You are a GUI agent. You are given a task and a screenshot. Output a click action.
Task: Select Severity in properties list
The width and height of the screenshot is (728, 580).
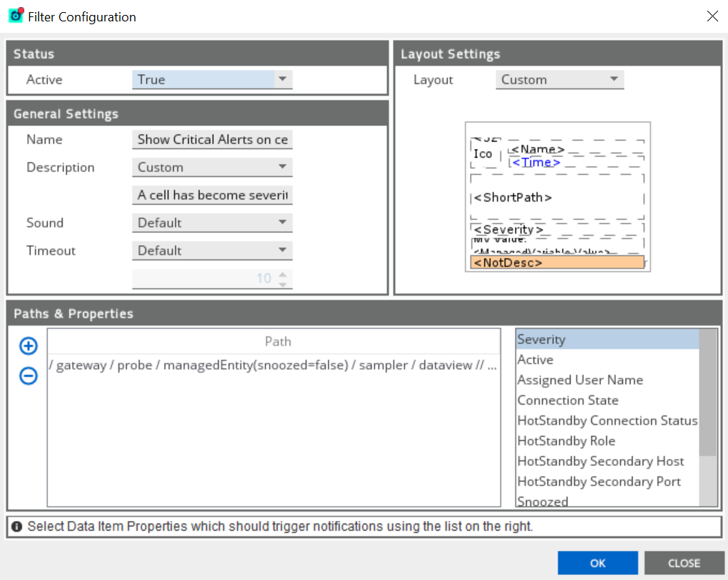tap(607, 340)
